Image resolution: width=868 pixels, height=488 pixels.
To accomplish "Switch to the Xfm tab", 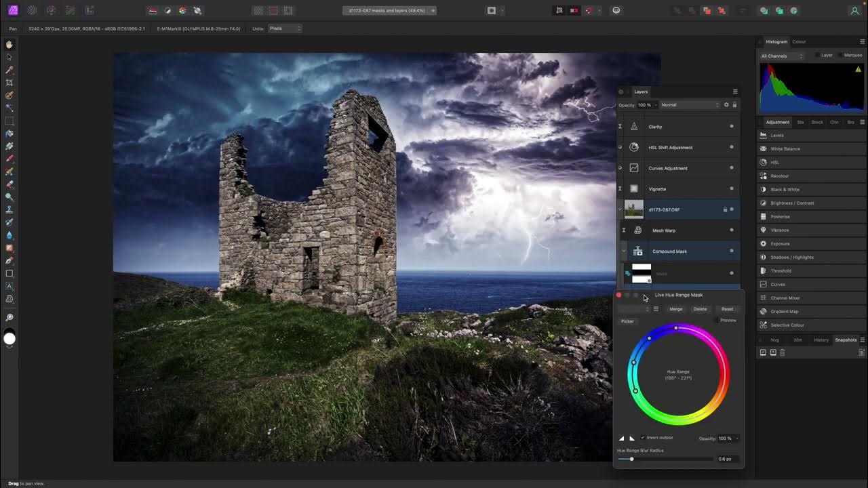I will (x=797, y=340).
